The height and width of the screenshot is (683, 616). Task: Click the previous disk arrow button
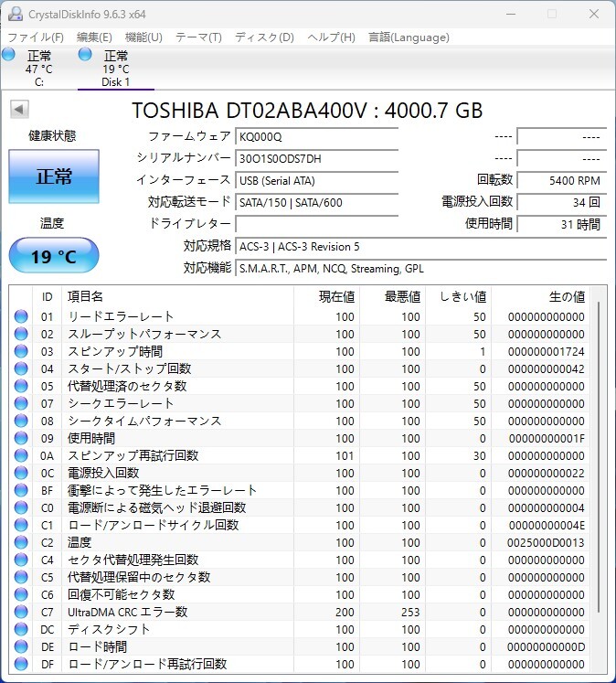pyautogui.click(x=19, y=109)
